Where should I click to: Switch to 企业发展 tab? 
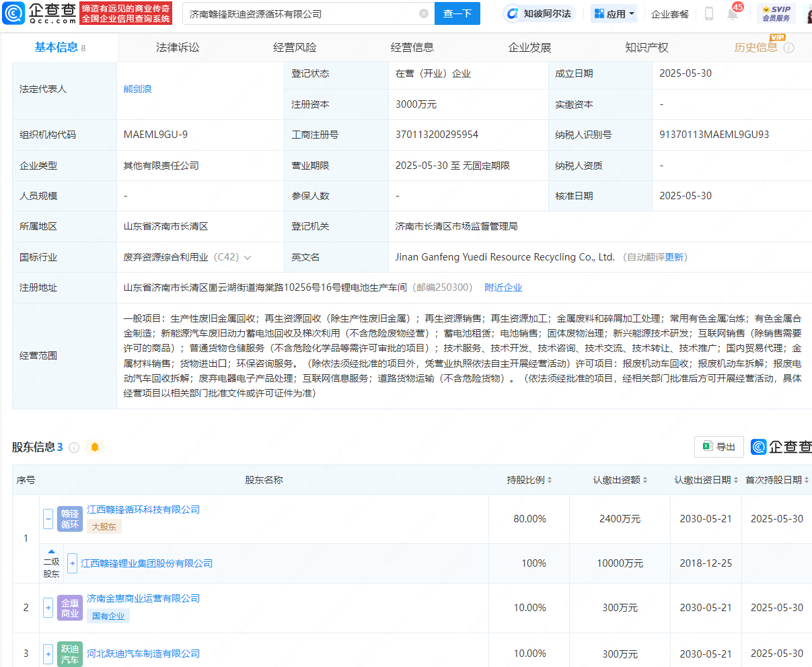click(x=529, y=47)
